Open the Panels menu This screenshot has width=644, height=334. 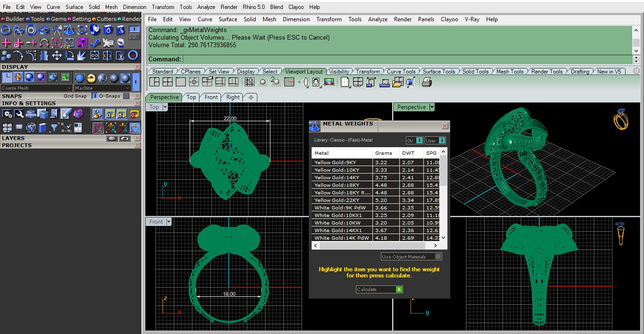tap(426, 19)
